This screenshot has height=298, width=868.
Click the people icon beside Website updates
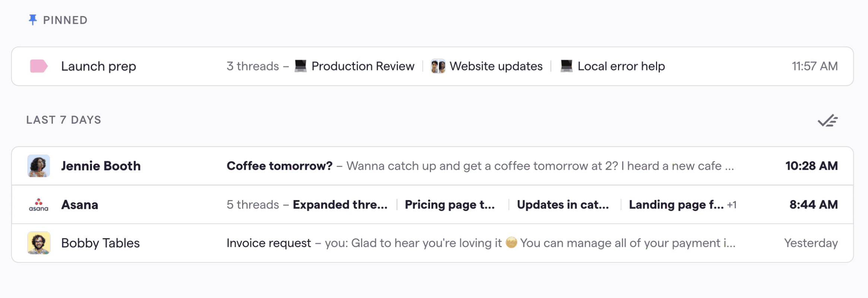(x=438, y=66)
